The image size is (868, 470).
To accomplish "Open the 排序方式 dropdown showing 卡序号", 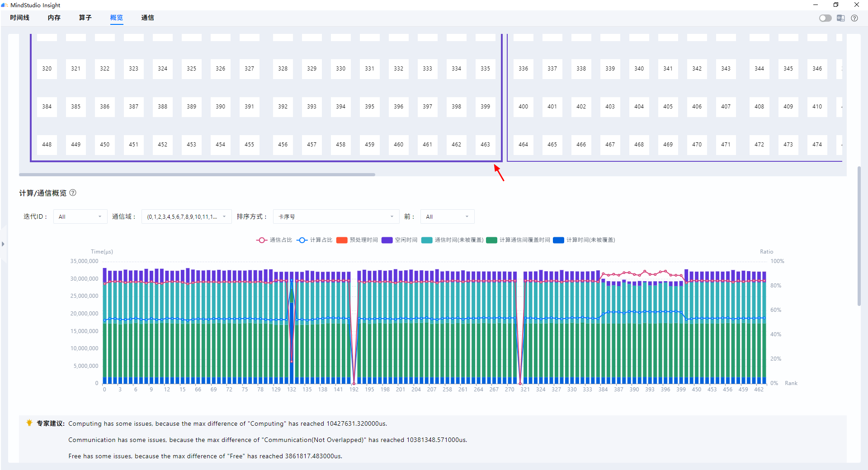I will [336, 216].
